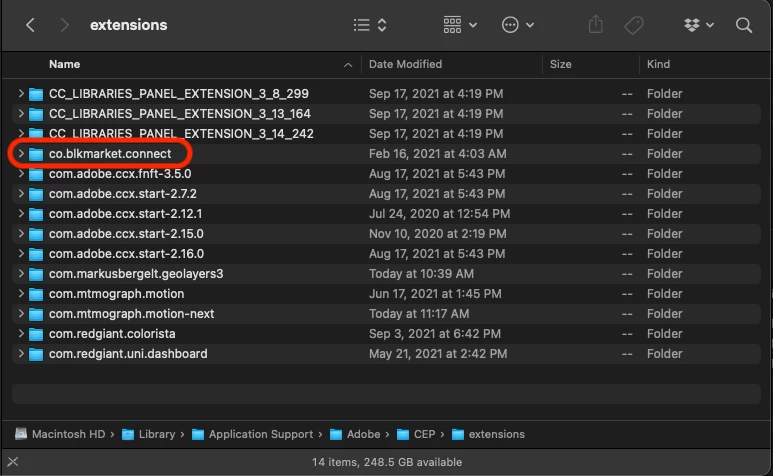
Task: Click '14 items, 248.5 GB available' status text
Action: click(387, 462)
